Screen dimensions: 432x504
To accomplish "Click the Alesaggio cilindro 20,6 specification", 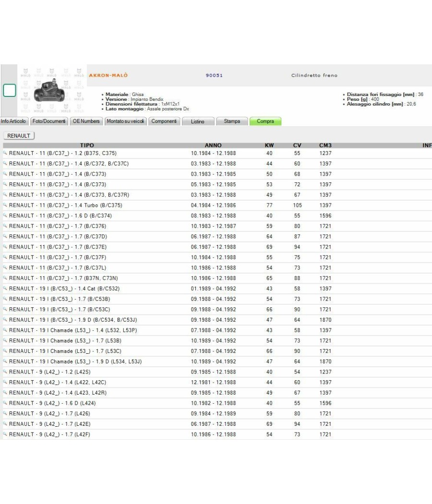I will [381, 104].
